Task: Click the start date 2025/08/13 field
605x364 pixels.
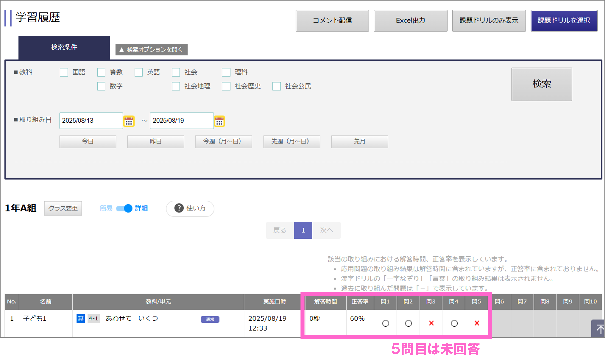Action: pos(91,121)
